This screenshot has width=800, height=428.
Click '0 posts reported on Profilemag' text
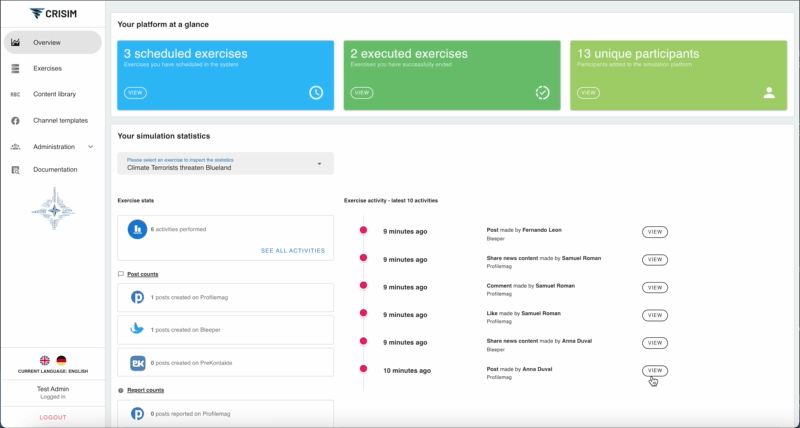pos(190,414)
